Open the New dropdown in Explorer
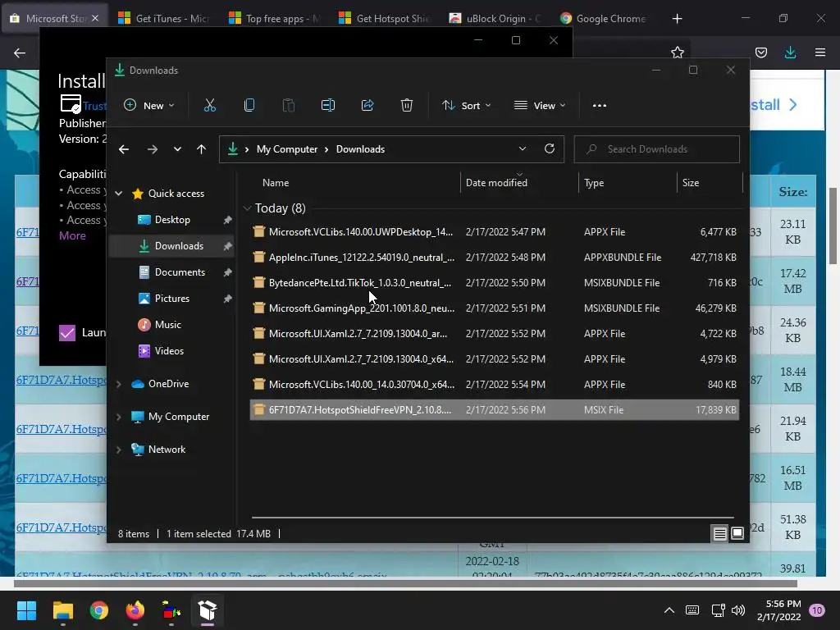 [x=148, y=106]
